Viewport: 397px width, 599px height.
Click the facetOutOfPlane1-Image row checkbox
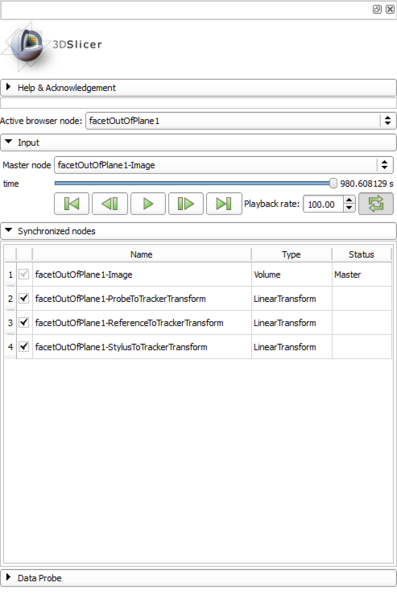pyautogui.click(x=24, y=274)
